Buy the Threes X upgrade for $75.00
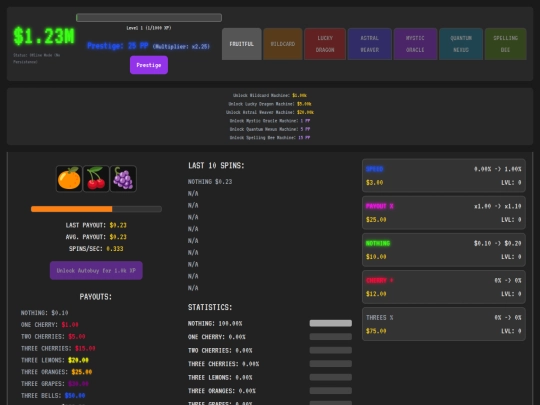The height and width of the screenshot is (405, 540). [x=444, y=324]
